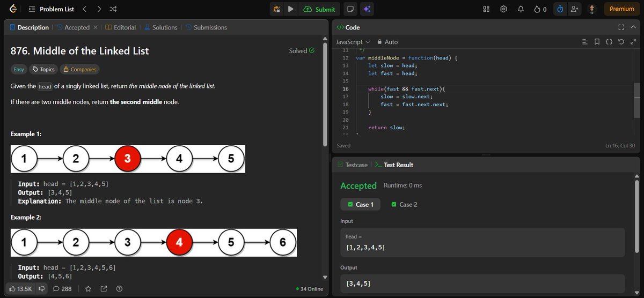The width and height of the screenshot is (644, 298).
Task: Format code with the align-lines icon
Action: point(585,42)
